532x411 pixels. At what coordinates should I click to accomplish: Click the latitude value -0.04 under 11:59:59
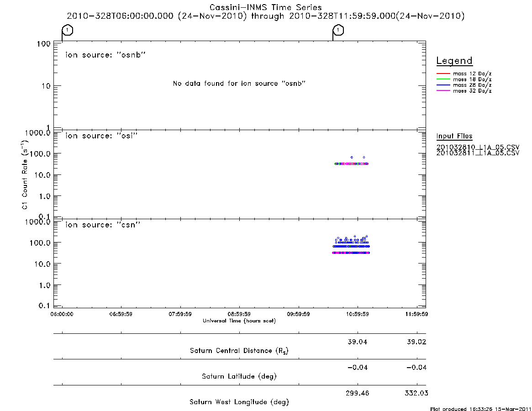click(x=416, y=368)
